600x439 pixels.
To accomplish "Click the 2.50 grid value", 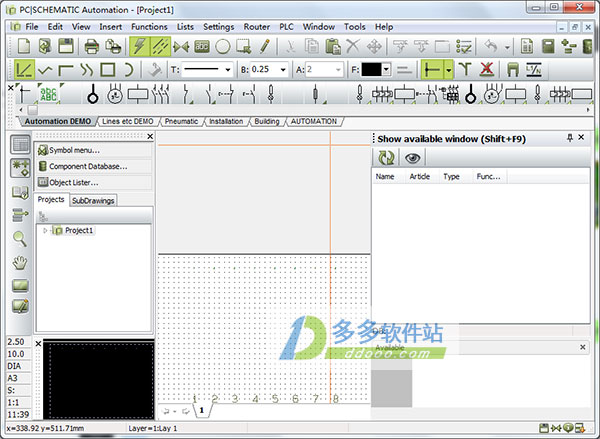I will coord(16,342).
